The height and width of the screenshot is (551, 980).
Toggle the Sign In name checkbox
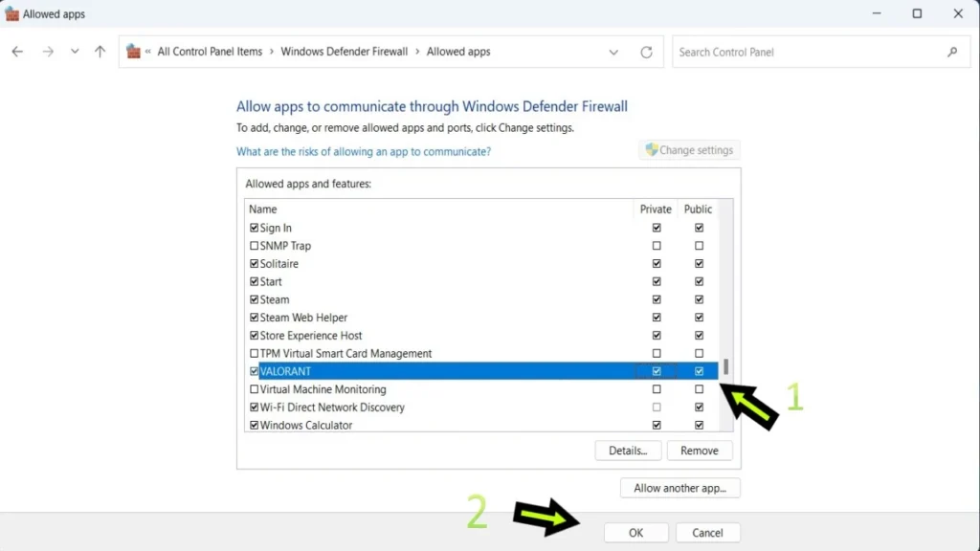254,228
